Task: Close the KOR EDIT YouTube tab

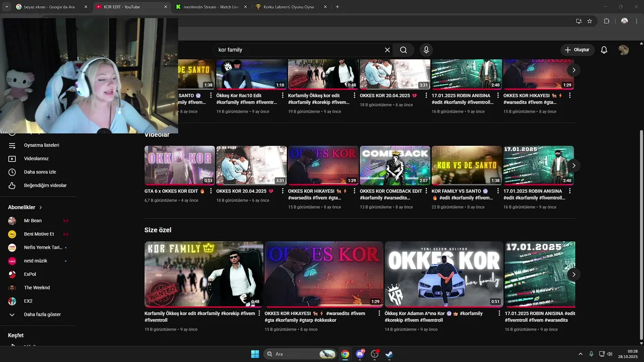Action: (x=165, y=7)
